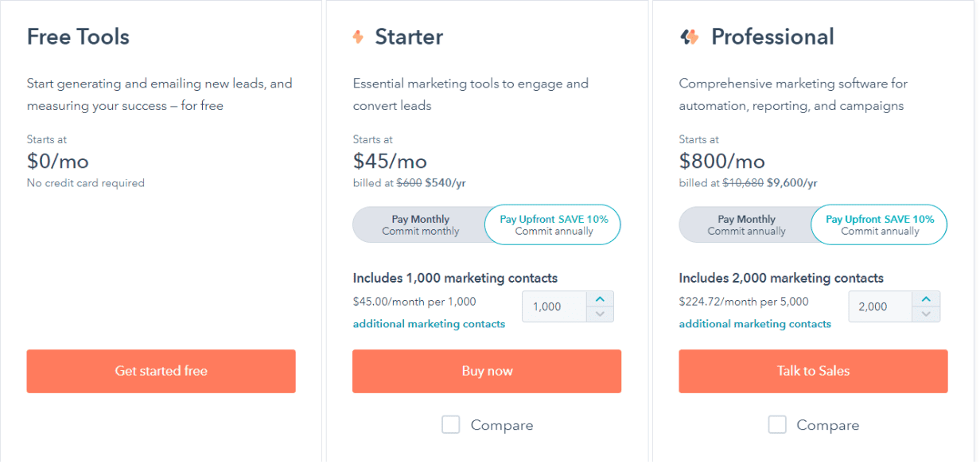Screen dimensions: 980x476
Task: Increase Professional marketing contacts with up arrow
Action: point(926,299)
